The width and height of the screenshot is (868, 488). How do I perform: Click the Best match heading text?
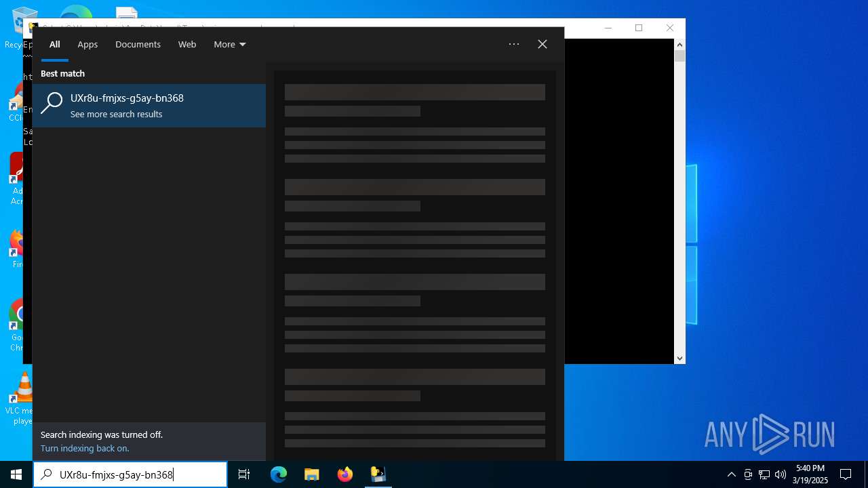tap(62, 73)
